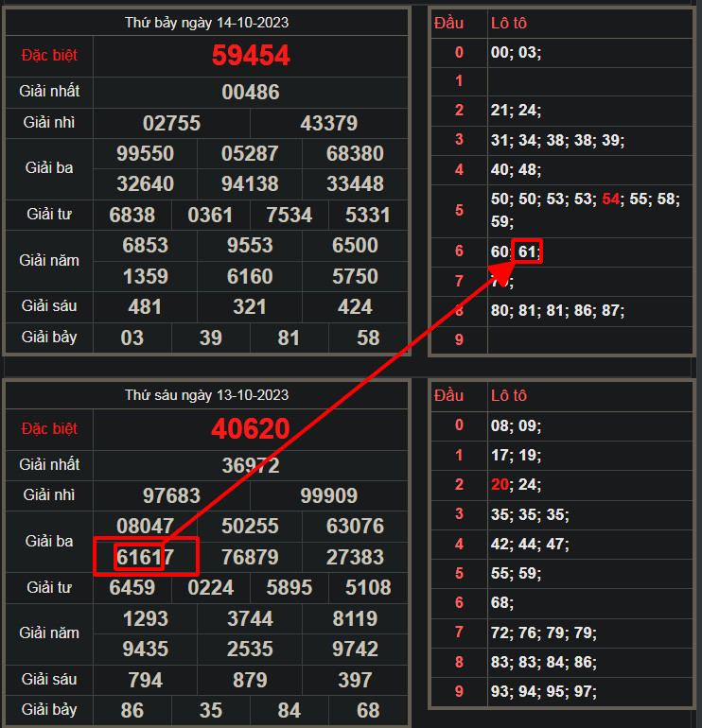Click the Giải nhất label for 14-10-2023

point(49,92)
